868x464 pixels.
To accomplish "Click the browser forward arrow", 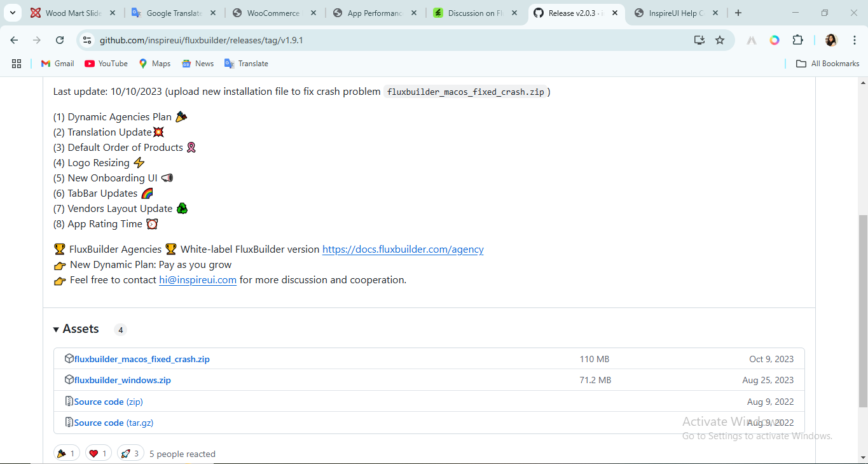I will 37,40.
